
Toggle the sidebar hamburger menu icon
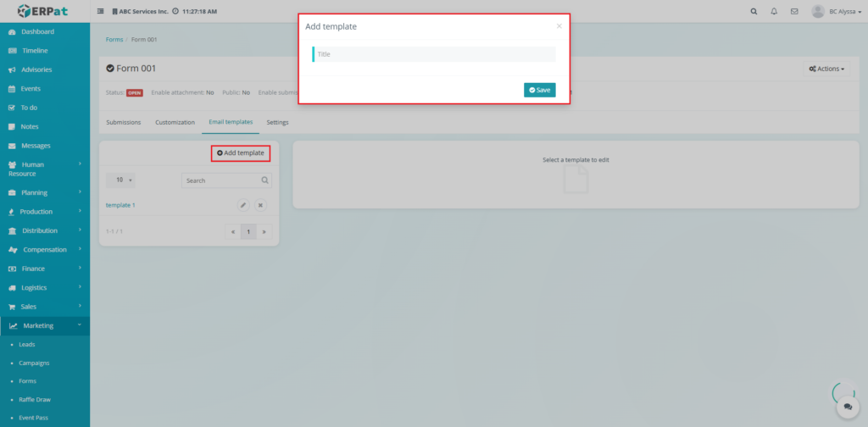pos(101,11)
